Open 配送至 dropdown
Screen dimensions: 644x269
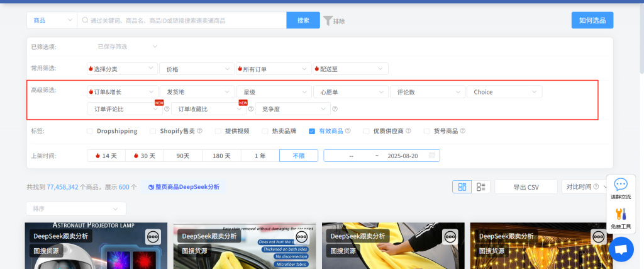pos(350,69)
